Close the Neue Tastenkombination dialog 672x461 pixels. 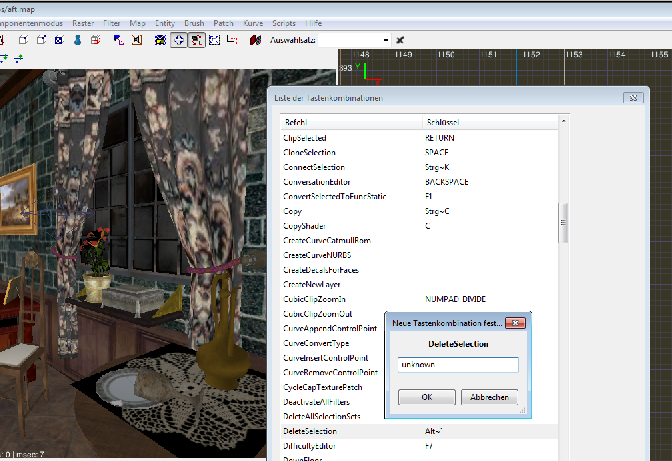coord(516,323)
